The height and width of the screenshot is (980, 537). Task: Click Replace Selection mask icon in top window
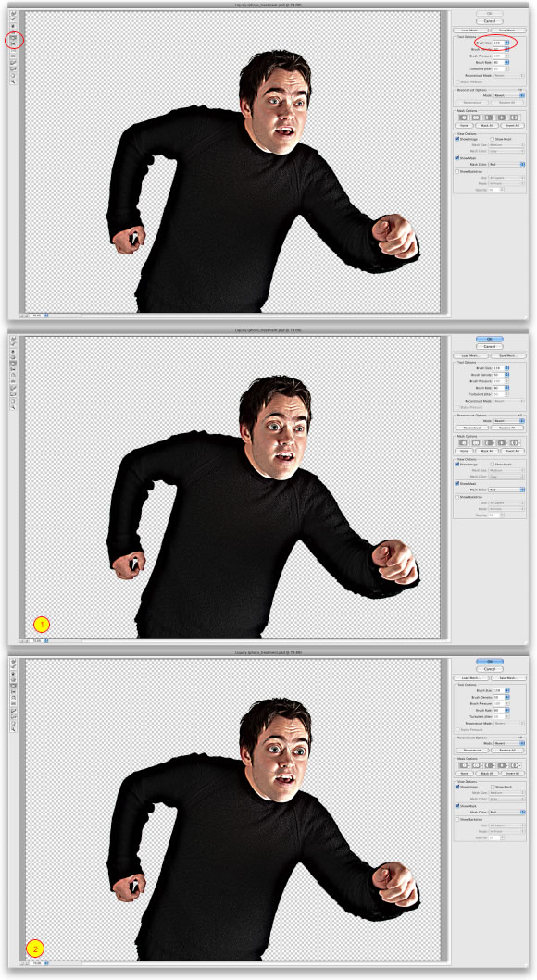pos(465,118)
